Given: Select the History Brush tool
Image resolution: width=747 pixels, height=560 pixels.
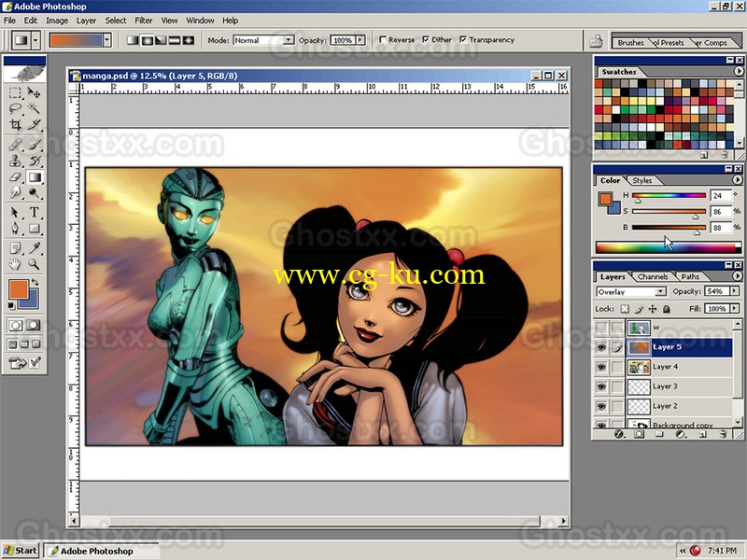Looking at the screenshot, I should point(34,161).
